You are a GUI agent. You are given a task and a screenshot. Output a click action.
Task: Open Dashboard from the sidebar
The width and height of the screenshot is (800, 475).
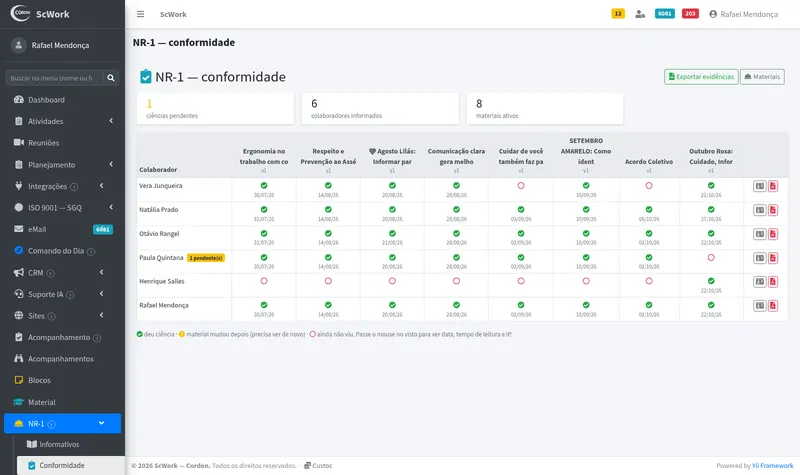tap(62, 100)
